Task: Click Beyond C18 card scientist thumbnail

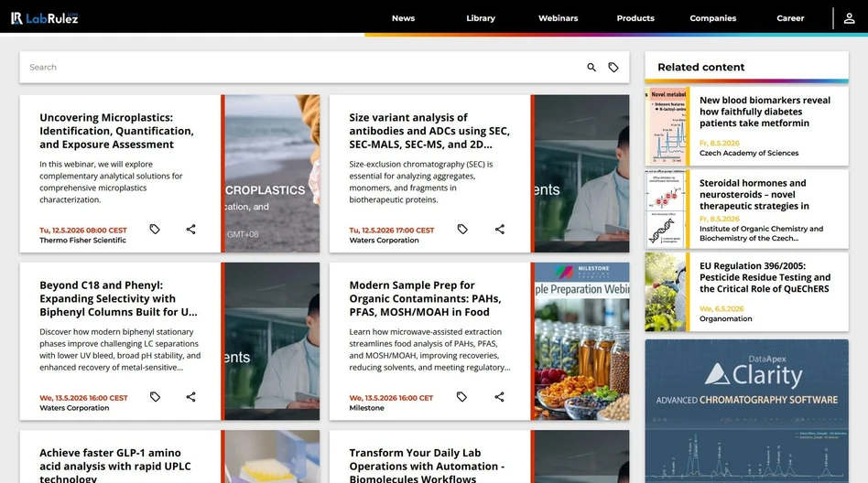Action: coord(271,341)
